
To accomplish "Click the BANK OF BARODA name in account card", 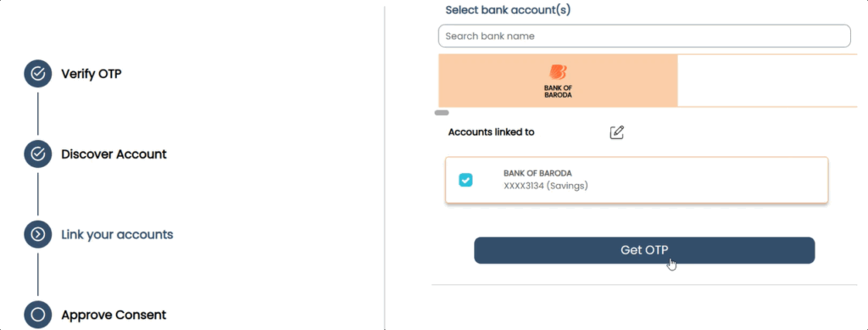I will click(x=537, y=173).
